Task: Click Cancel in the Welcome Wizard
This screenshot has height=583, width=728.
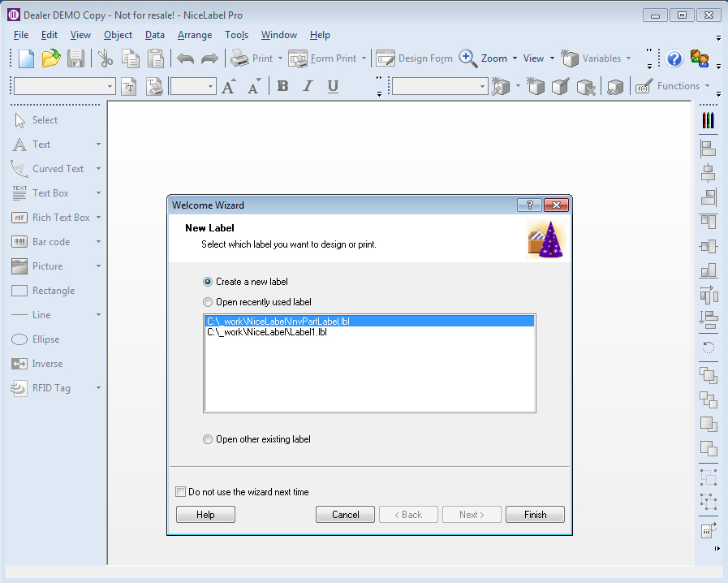Action: pos(345,515)
